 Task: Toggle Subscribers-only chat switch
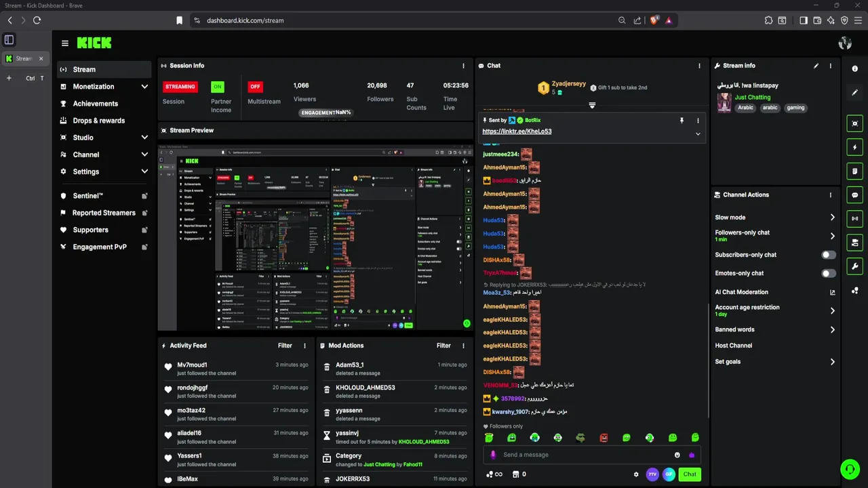[828, 255]
